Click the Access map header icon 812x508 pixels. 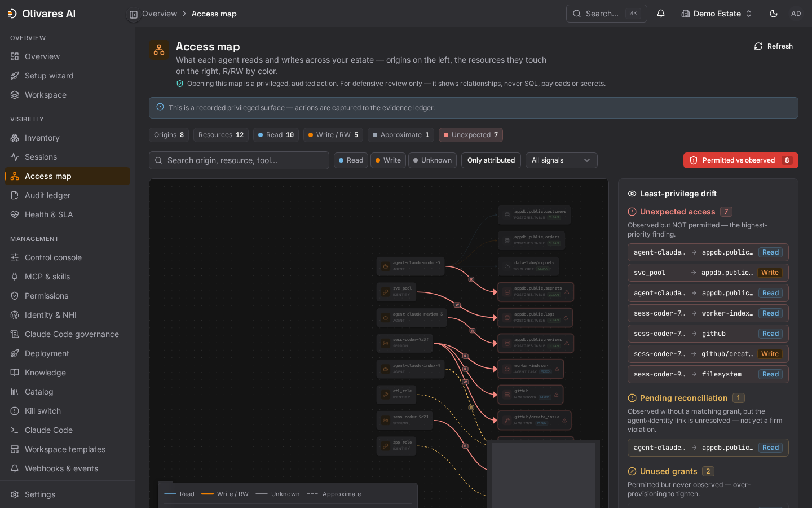click(x=159, y=50)
